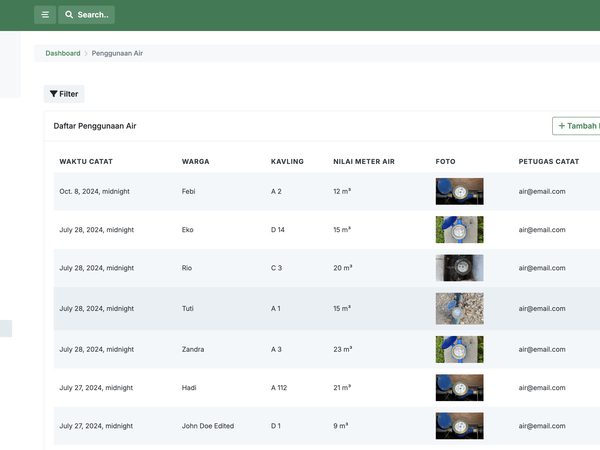Open John Doe Edited's meter photo
The width and height of the screenshot is (600, 450).
[459, 426]
